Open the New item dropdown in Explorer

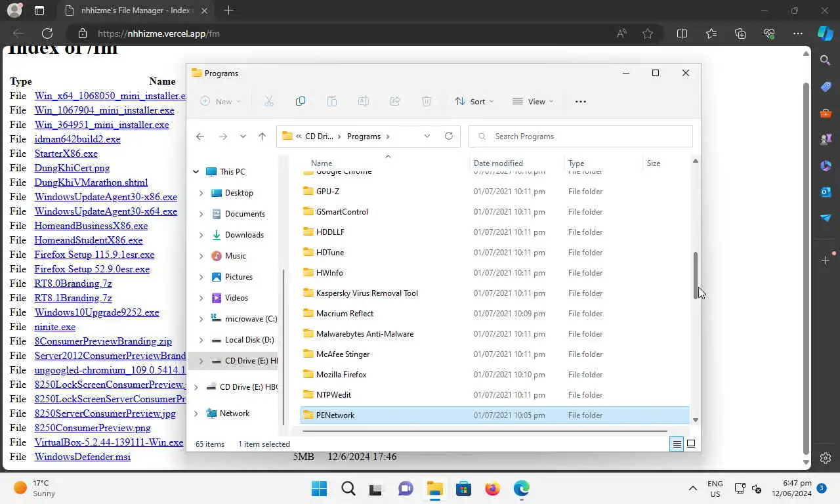click(221, 101)
